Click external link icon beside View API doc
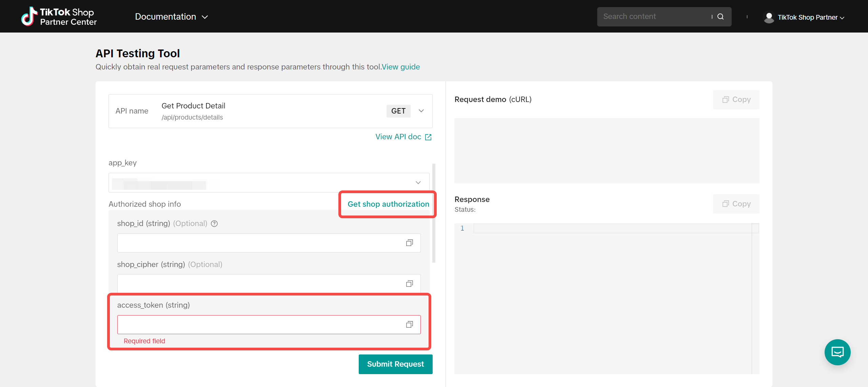Image resolution: width=868 pixels, height=387 pixels. pos(428,137)
